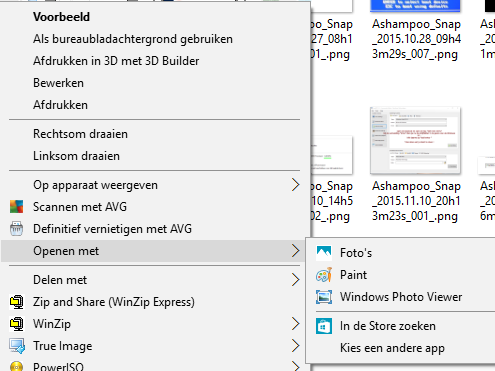Click the PowerISO disc icon

click(16, 366)
